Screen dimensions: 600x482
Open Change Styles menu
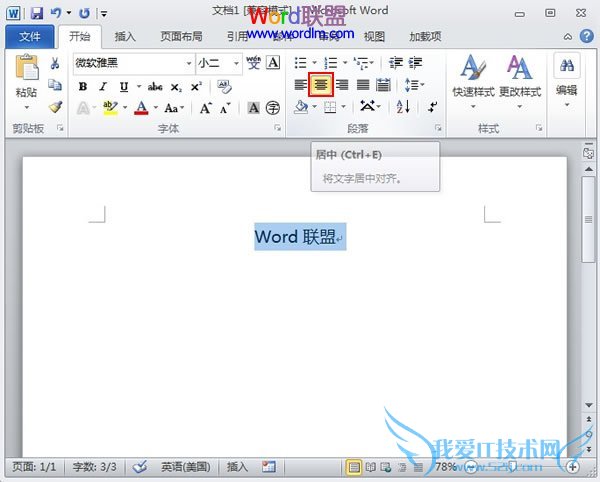520,81
